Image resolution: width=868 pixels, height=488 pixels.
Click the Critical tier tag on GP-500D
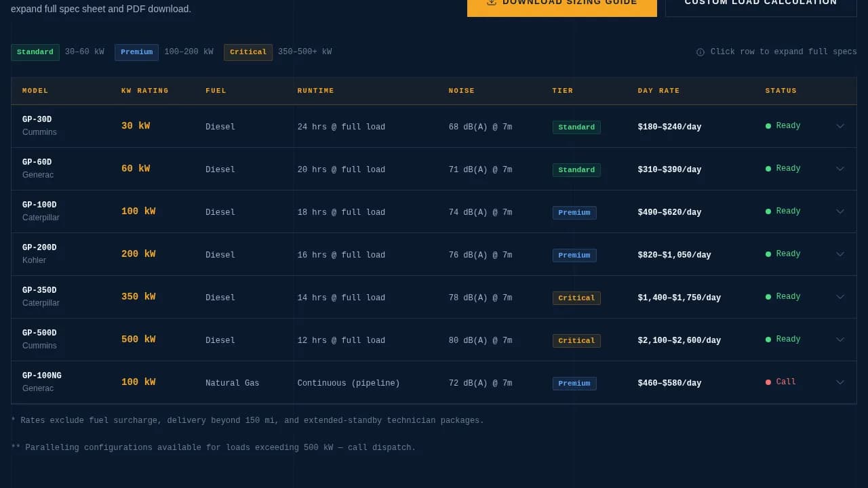click(576, 341)
